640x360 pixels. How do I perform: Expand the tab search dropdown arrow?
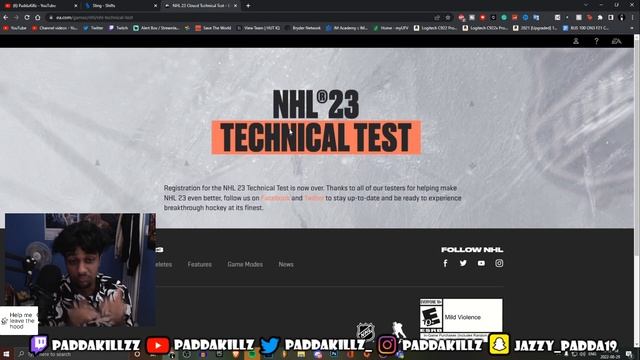pos(586,5)
